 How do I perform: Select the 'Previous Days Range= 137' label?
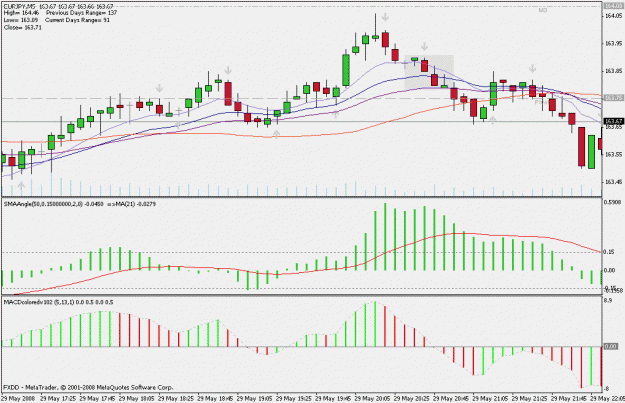82,13
